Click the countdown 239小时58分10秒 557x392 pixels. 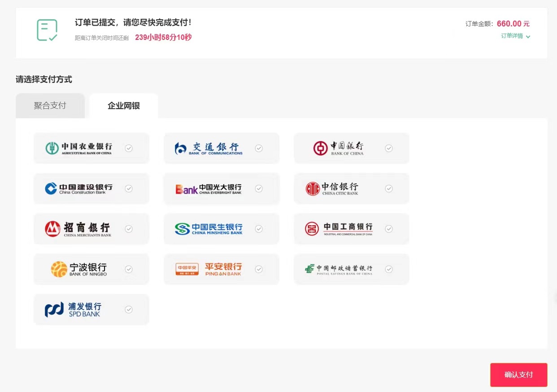tap(163, 37)
